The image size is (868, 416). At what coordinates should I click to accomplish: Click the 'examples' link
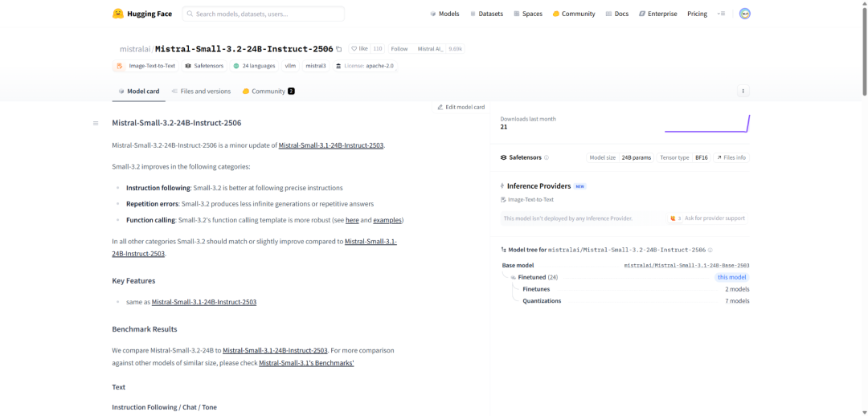387,220
